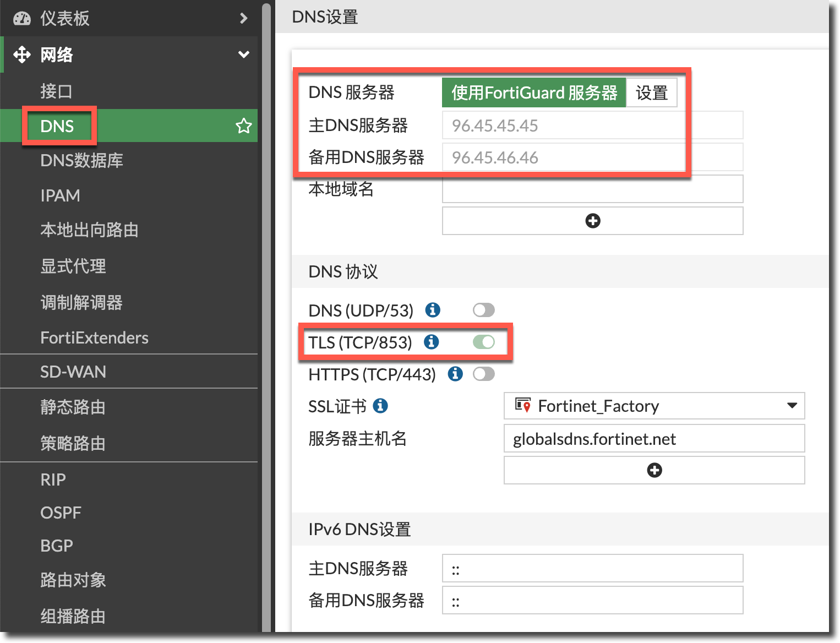Viewport: 840px width, 643px height.
Task: Enable the HTTPS (TCP/443) toggle
Action: click(484, 374)
